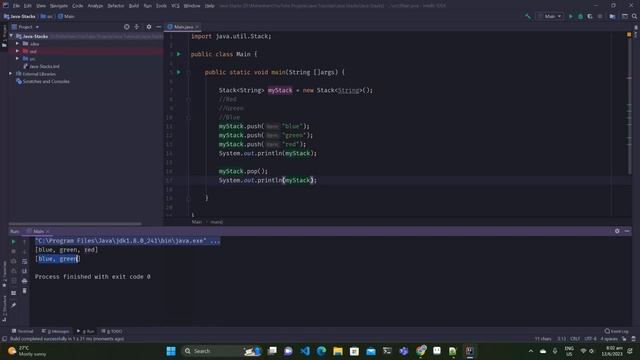Click Scroll to End icon in Run console

coord(24,271)
